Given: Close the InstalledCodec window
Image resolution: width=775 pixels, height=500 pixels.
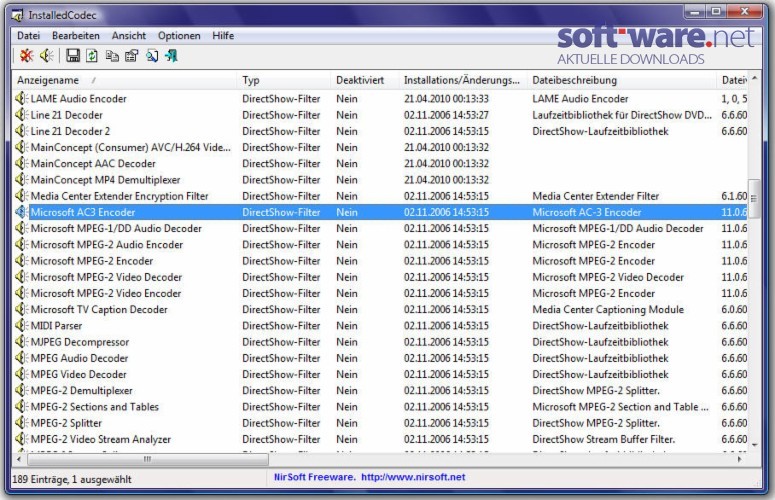Looking at the screenshot, I should pos(745,12).
